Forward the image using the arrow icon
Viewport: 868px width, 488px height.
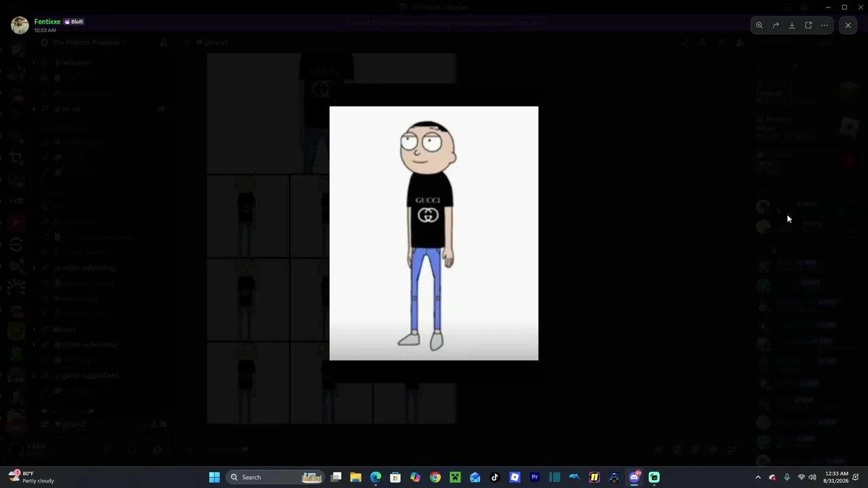pos(776,26)
